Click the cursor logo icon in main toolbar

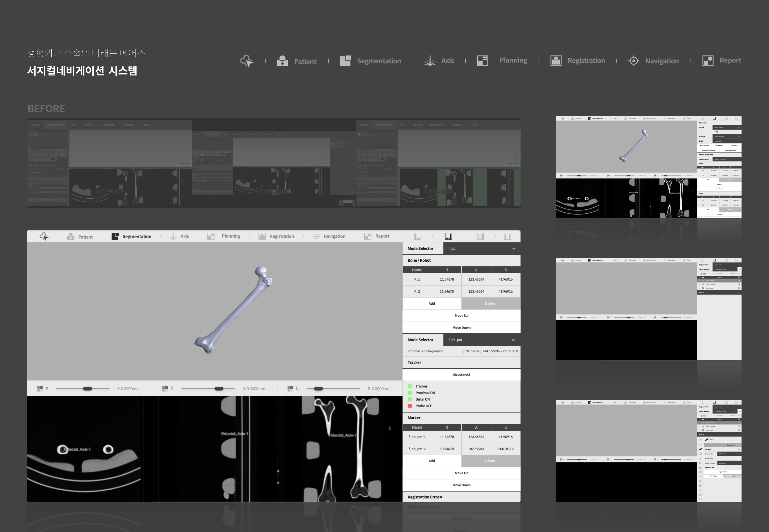44,236
